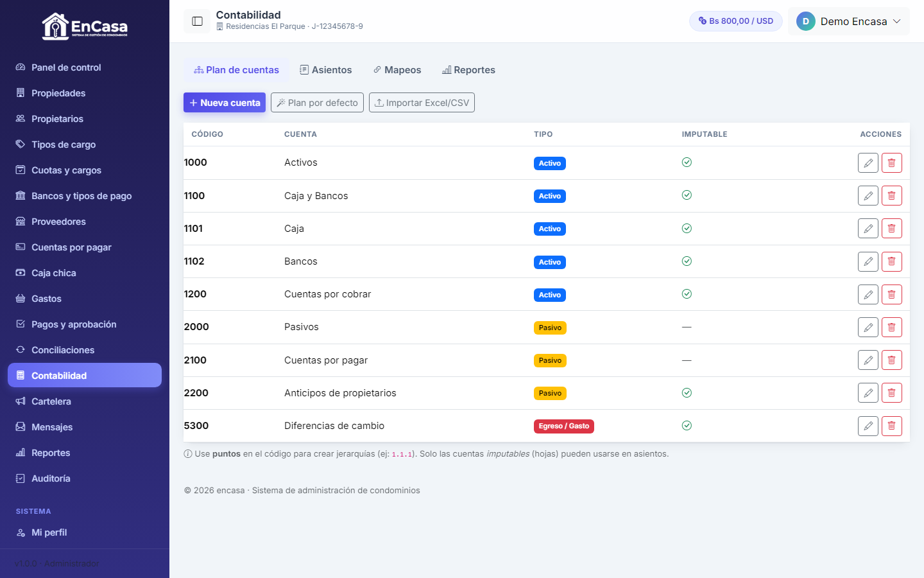Navigate to Propiedades
The width and height of the screenshot is (924, 578).
(x=85, y=93)
